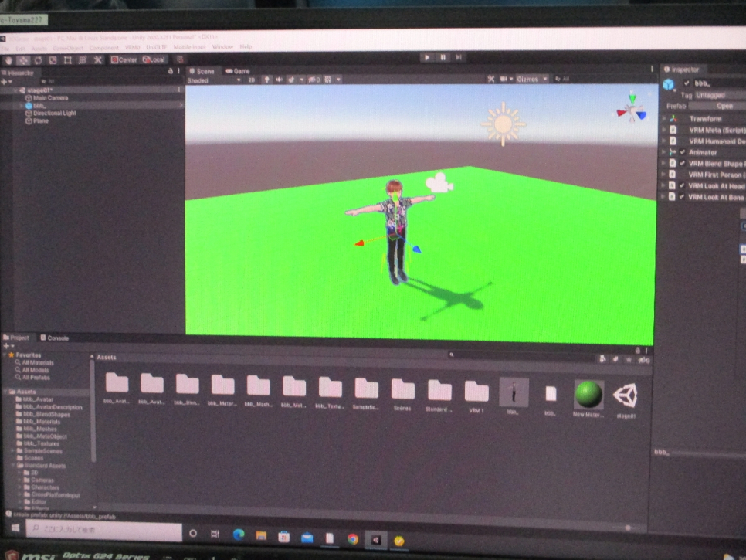
Task: Select the Hand tool in the toolbar
Action: 8,59
